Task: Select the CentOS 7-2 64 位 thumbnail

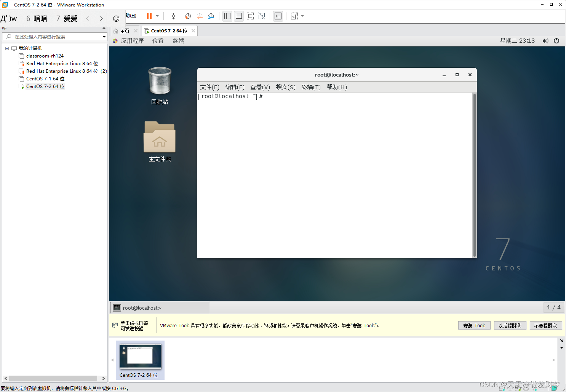Action: point(140,360)
